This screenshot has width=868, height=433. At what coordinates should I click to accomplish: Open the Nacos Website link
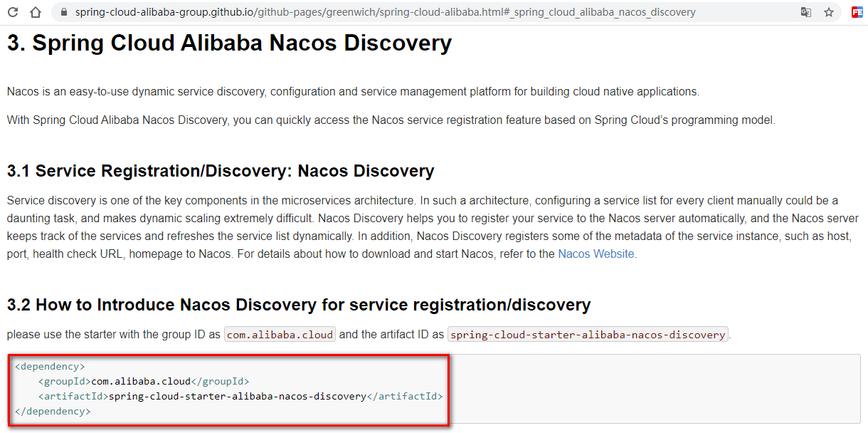(x=597, y=254)
